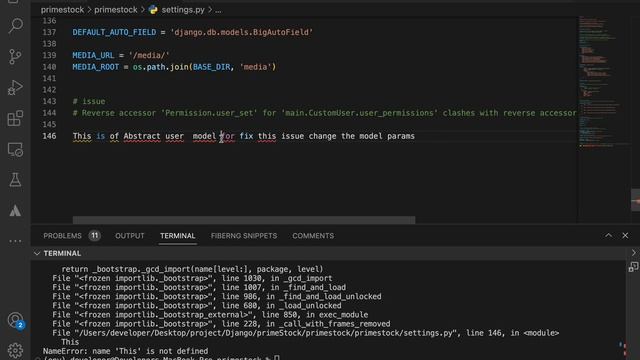The height and width of the screenshot is (360, 640).
Task: Click the BASE_DIR argument on line 140
Action: (x=211, y=67)
